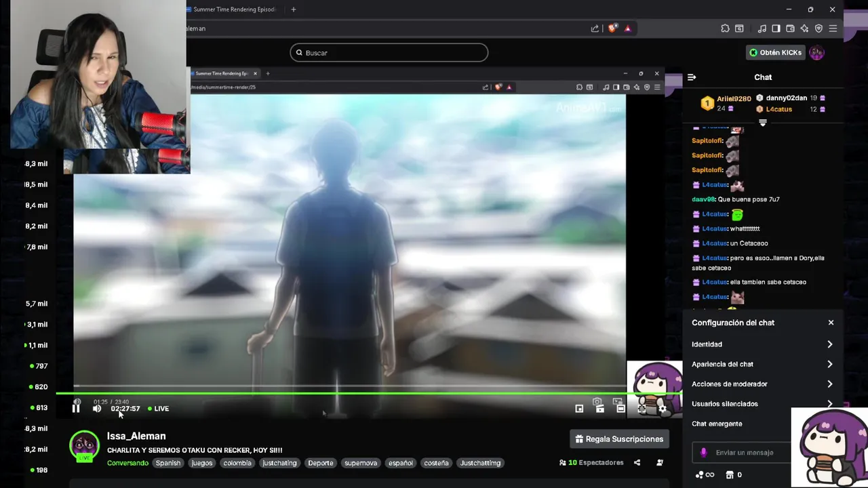Click top gifter Ariiel9280 in leaderboard

click(x=734, y=99)
